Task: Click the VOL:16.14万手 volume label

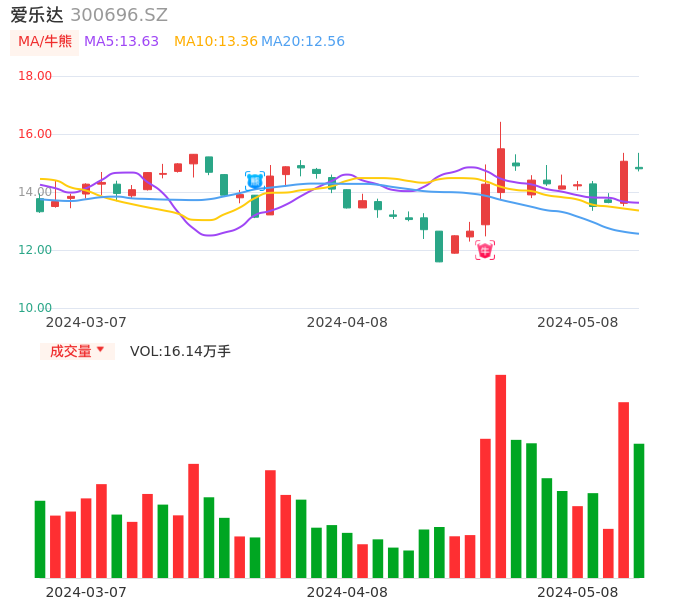Action: 180,351
